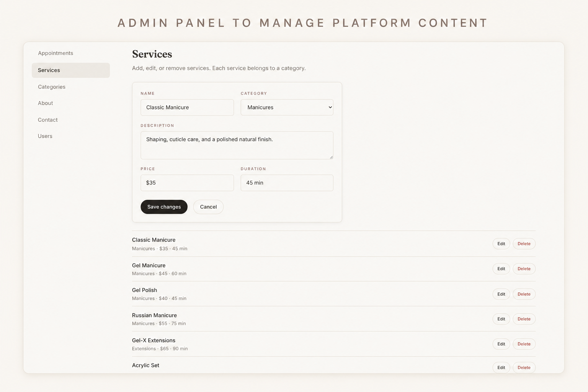
Task: Edit the Classic Manicure list entry
Action: click(x=501, y=244)
